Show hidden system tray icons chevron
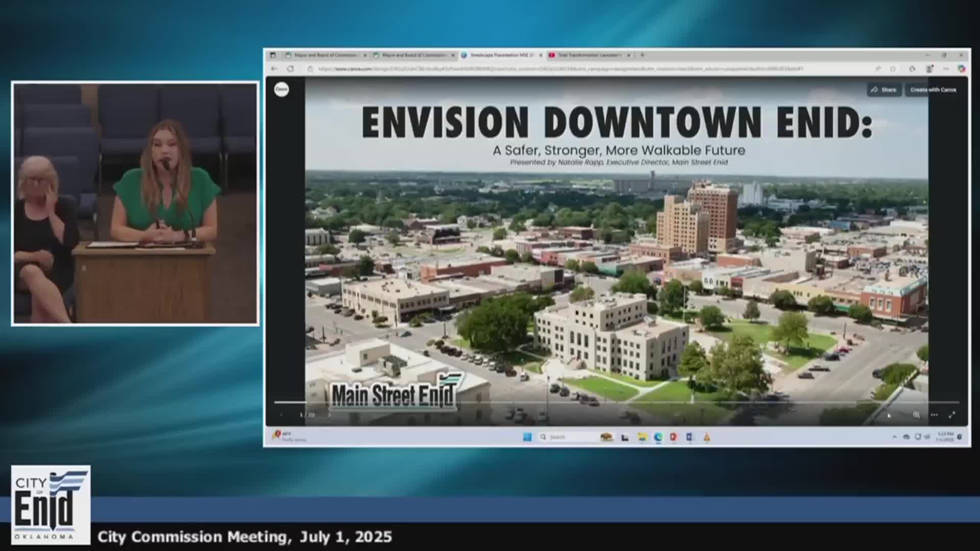980x551 pixels. point(894,437)
